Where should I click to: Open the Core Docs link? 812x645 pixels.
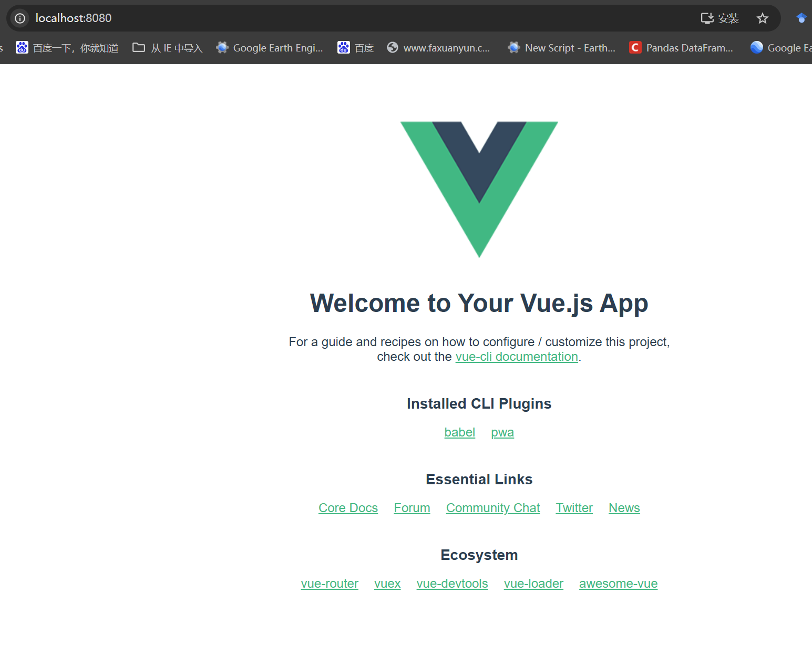coord(348,508)
